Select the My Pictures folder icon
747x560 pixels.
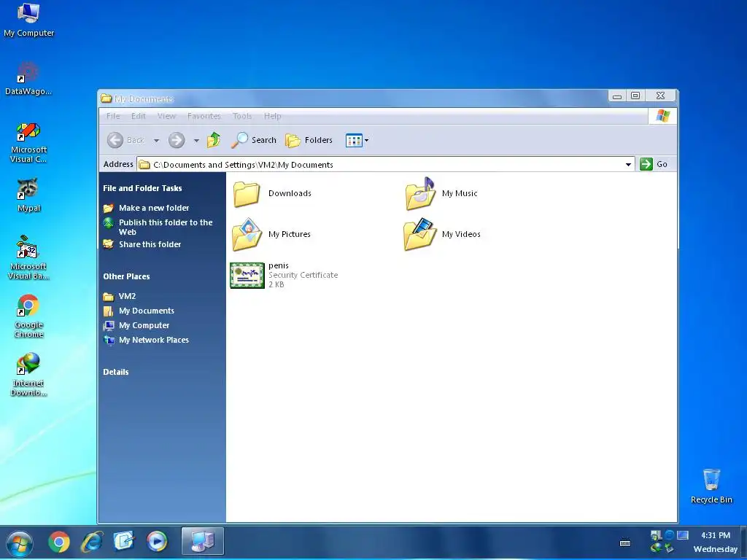tap(247, 234)
